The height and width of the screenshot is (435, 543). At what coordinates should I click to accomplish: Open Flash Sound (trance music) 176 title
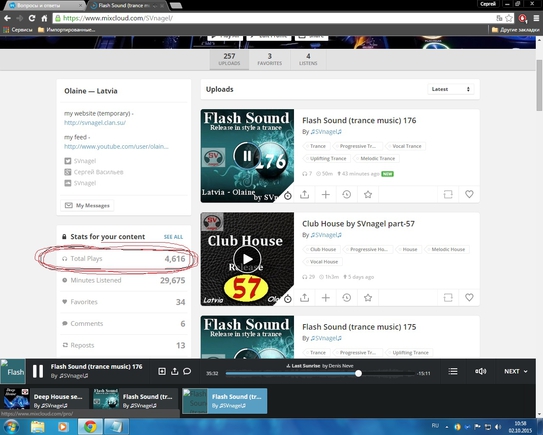pos(359,121)
